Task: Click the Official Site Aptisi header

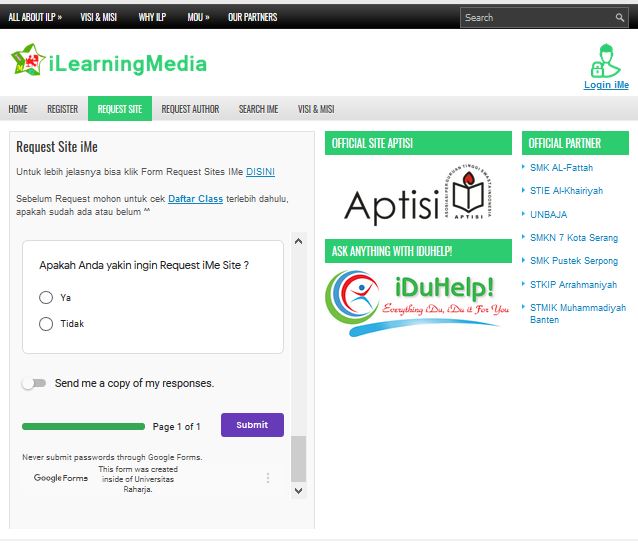Action: (x=418, y=143)
